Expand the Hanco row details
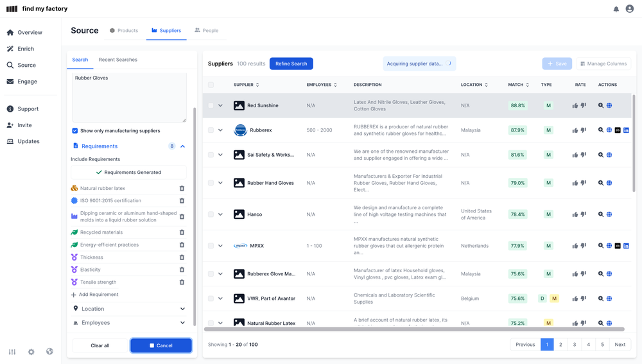Viewport: 642px width, 364px height. coord(220,214)
